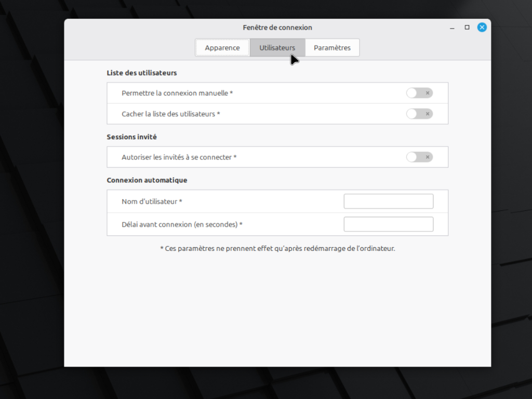Click the Liste des utilisateurs heading
The height and width of the screenshot is (399, 532).
point(142,73)
